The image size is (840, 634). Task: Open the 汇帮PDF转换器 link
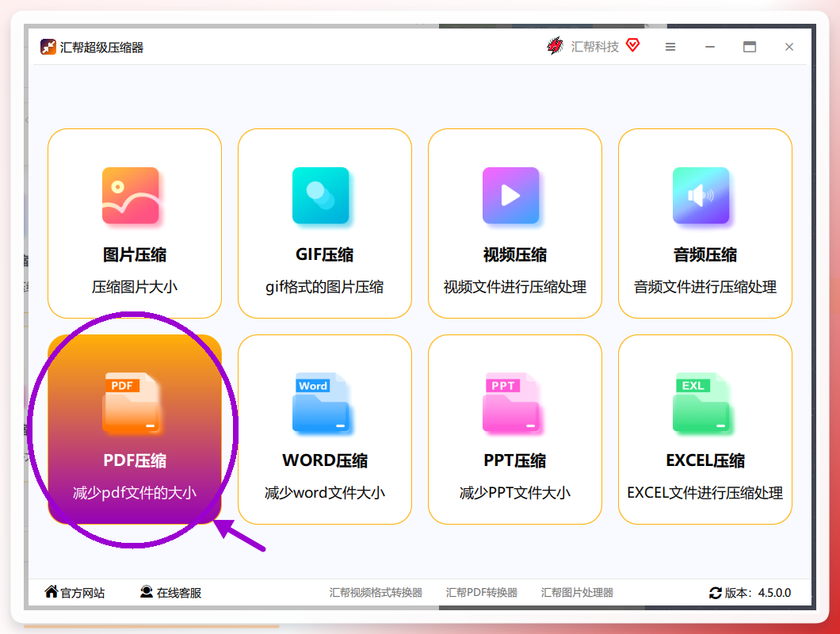[x=481, y=592]
